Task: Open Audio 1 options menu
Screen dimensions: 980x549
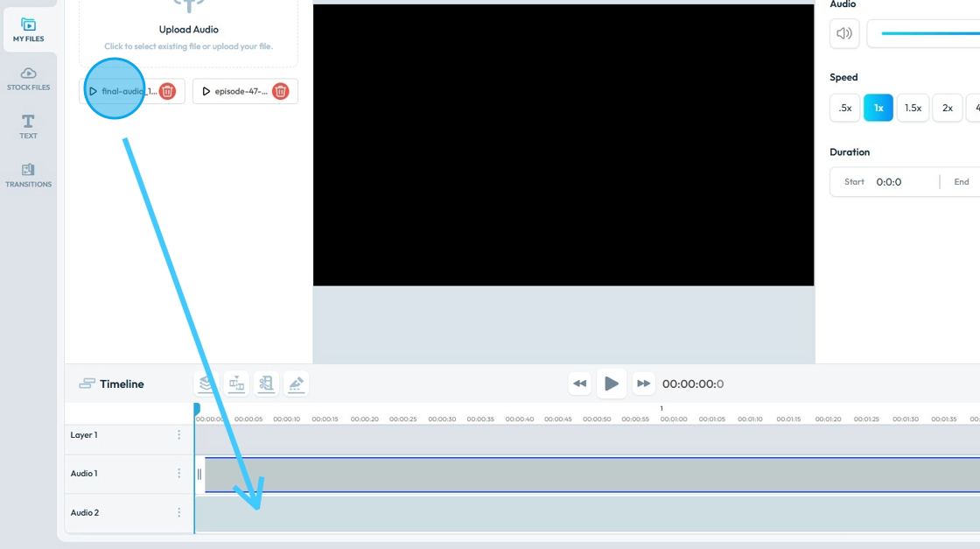Action: (178, 474)
